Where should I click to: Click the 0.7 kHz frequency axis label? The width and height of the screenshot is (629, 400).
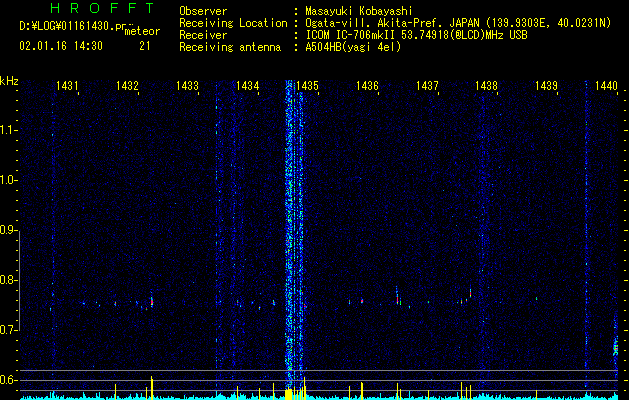pyautogui.click(x=8, y=330)
